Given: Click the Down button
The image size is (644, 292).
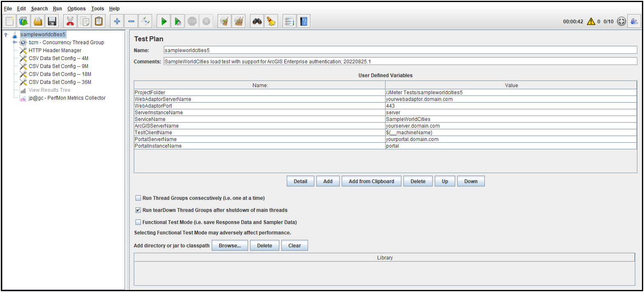Looking at the screenshot, I should (471, 181).
